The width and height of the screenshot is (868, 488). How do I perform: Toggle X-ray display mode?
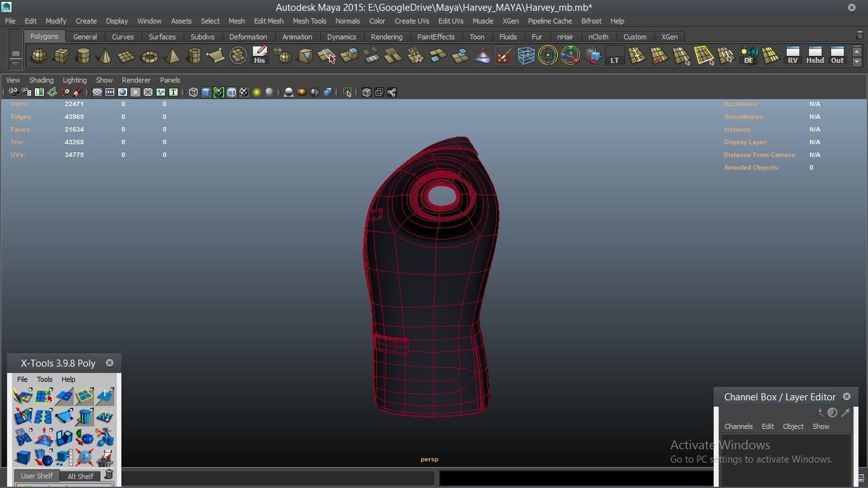[x=367, y=92]
